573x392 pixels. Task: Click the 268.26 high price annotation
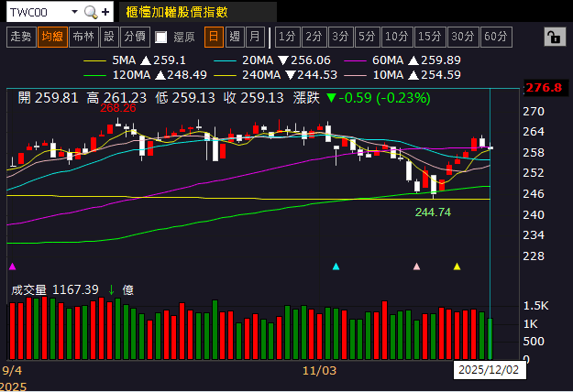pyautogui.click(x=118, y=108)
